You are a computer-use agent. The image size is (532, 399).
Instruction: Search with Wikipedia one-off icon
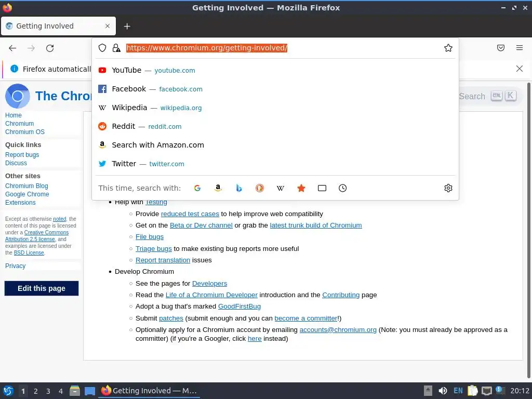point(280,188)
